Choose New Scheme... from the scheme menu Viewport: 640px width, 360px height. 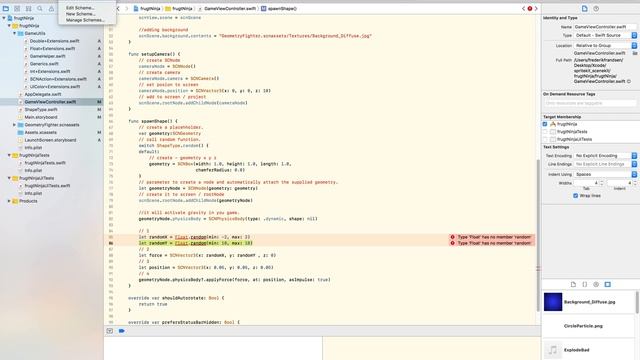click(x=80, y=14)
